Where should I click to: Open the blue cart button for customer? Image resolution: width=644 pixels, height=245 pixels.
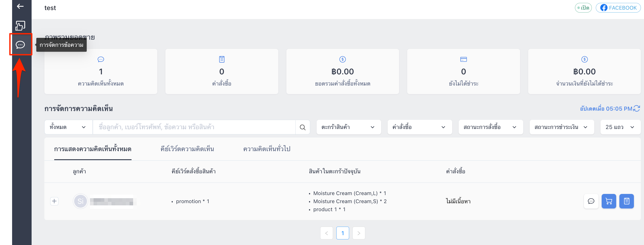(x=609, y=201)
